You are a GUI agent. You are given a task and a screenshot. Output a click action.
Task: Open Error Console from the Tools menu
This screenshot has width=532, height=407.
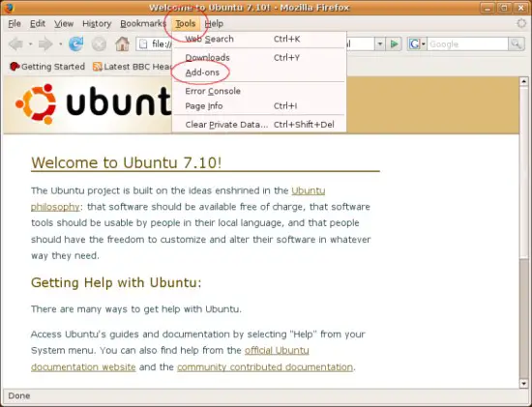259,91
